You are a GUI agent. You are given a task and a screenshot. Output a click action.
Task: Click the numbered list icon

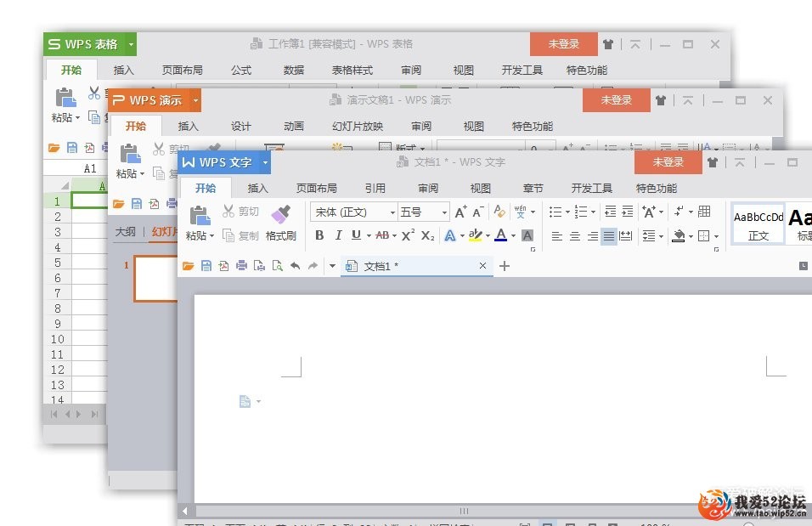pyautogui.click(x=581, y=212)
